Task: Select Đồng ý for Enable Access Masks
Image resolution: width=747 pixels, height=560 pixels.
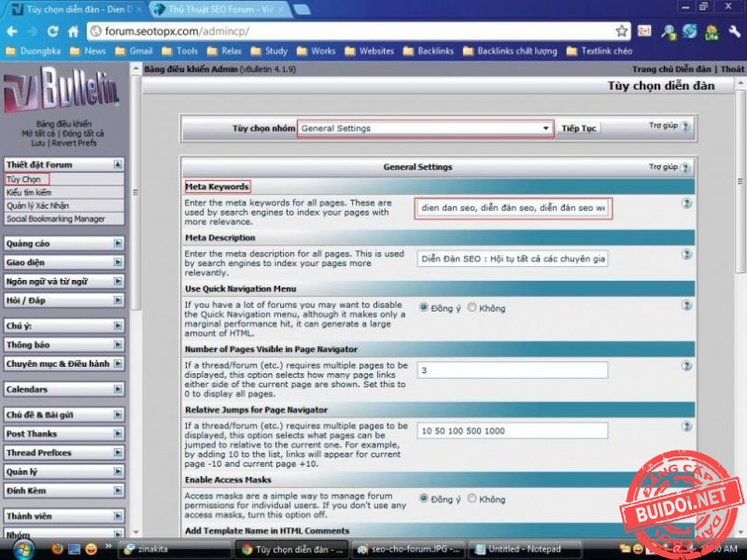Action: tap(424, 499)
